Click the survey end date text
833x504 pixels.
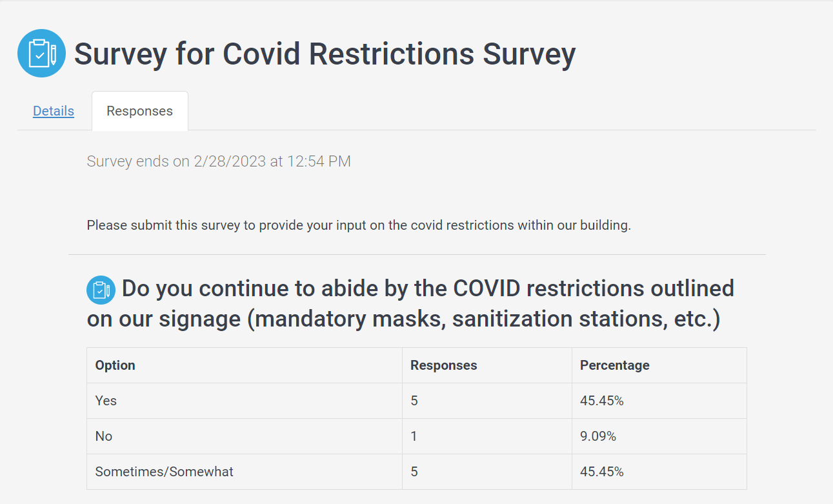pyautogui.click(x=219, y=161)
